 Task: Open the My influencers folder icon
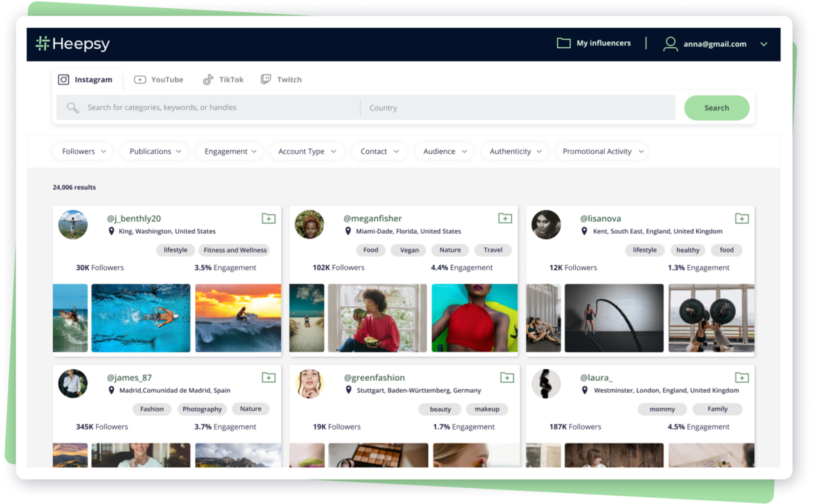tap(564, 43)
